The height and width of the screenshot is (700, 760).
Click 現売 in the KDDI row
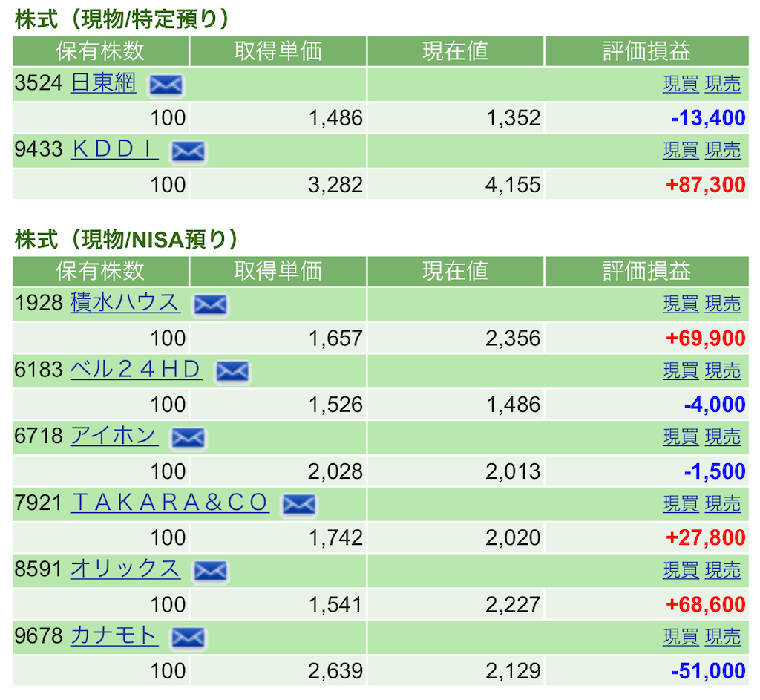pyautogui.click(x=723, y=151)
